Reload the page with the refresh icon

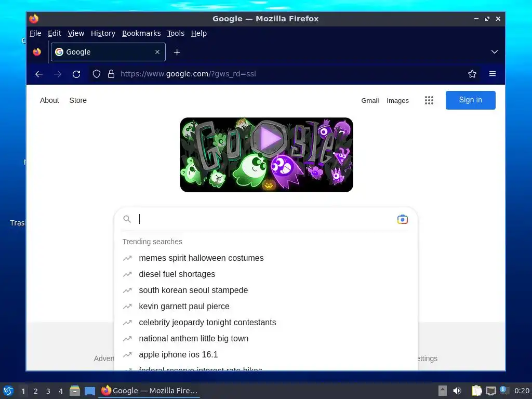coord(76,74)
